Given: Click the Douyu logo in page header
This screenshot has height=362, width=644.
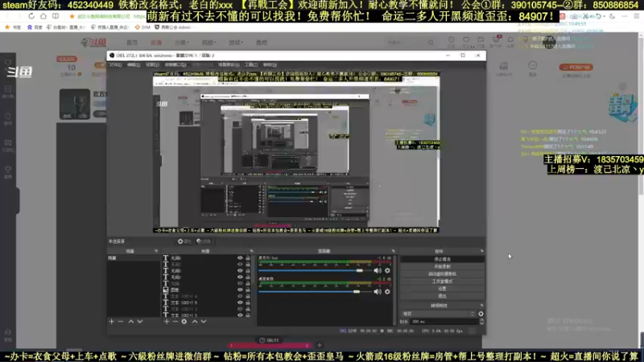Looking at the screenshot, I should (x=93, y=43).
